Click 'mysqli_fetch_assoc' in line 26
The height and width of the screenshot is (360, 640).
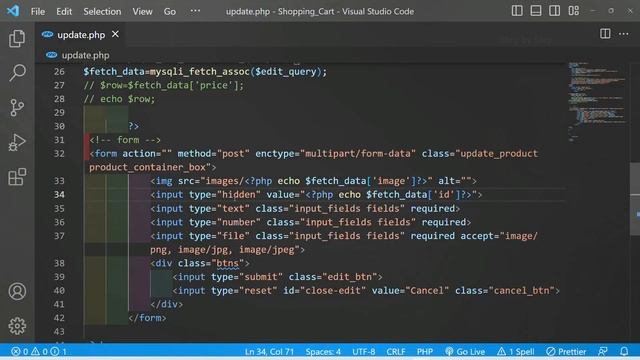(x=200, y=71)
